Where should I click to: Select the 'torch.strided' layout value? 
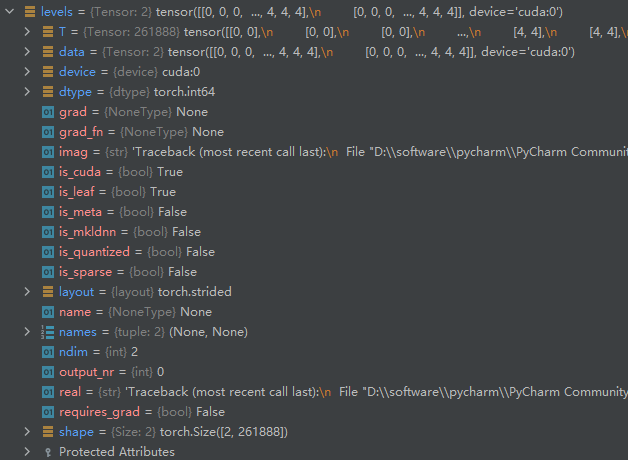point(195,292)
